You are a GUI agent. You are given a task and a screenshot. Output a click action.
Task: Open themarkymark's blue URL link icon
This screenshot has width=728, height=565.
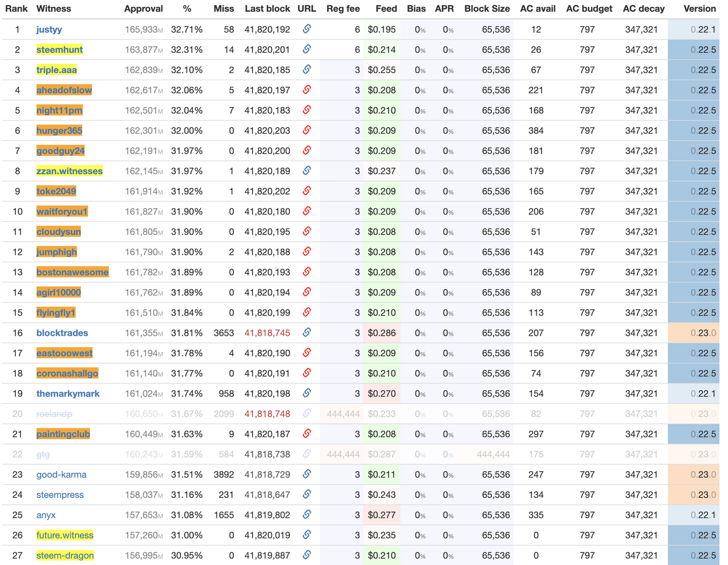click(307, 393)
